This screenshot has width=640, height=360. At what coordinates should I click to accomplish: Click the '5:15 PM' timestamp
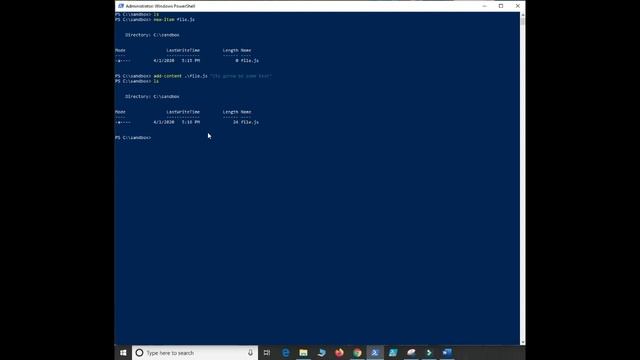coord(191,60)
